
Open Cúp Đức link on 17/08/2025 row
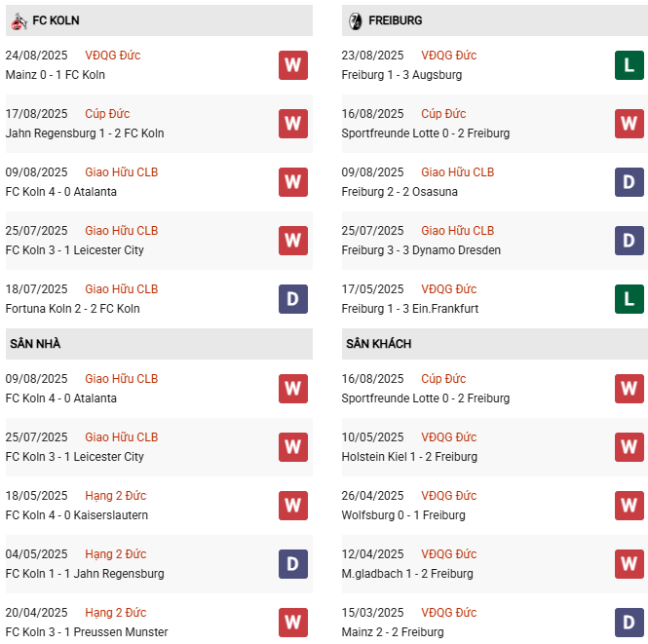click(x=107, y=114)
